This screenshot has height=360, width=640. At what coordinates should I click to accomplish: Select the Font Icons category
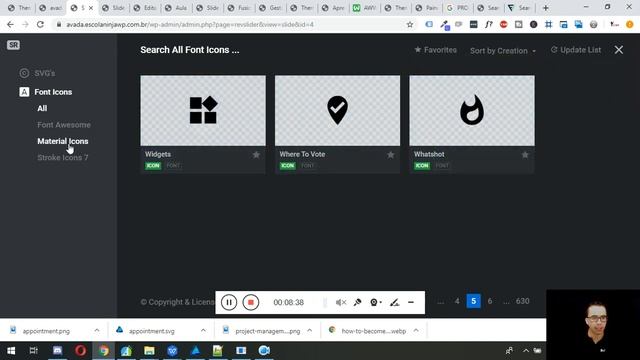pos(46,92)
